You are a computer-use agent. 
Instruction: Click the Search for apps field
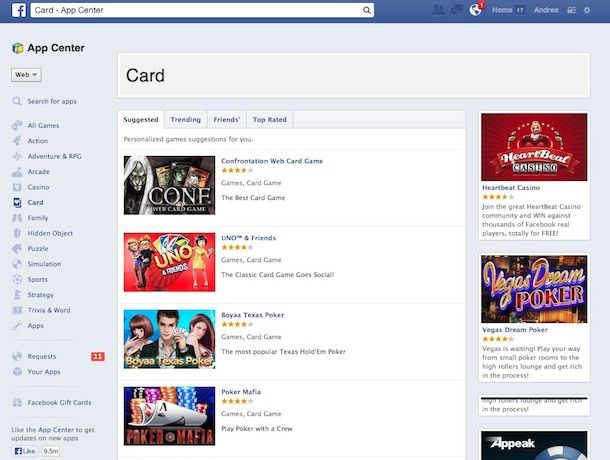coord(51,101)
